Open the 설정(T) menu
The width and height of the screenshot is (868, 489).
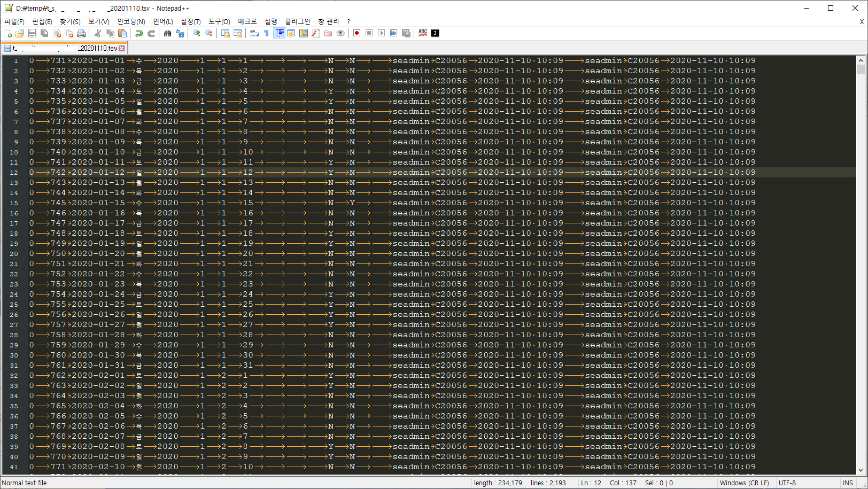(x=191, y=21)
